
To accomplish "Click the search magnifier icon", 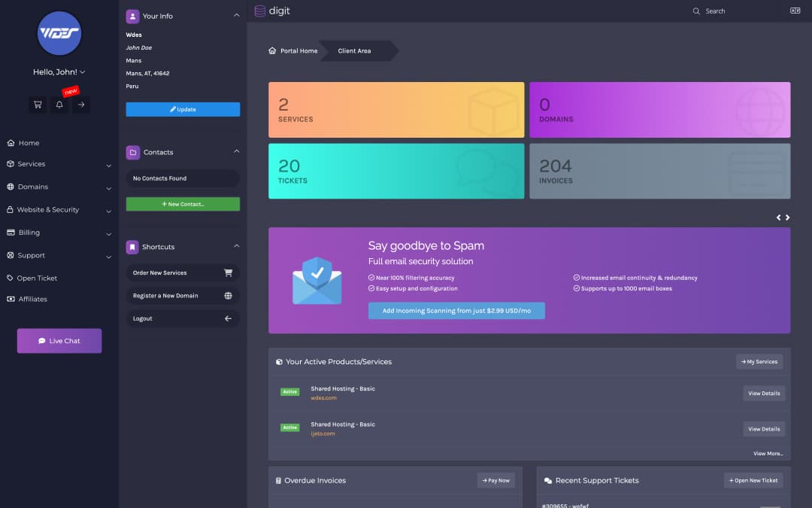I will pos(696,11).
